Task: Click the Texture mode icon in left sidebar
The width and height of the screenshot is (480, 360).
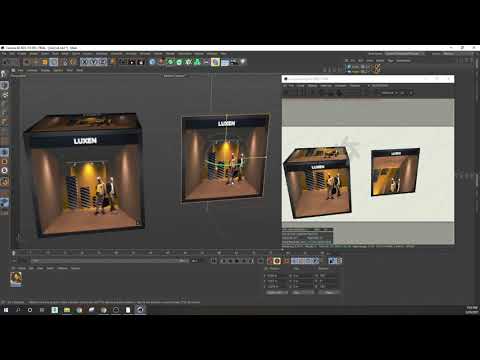Action: (x=4, y=95)
